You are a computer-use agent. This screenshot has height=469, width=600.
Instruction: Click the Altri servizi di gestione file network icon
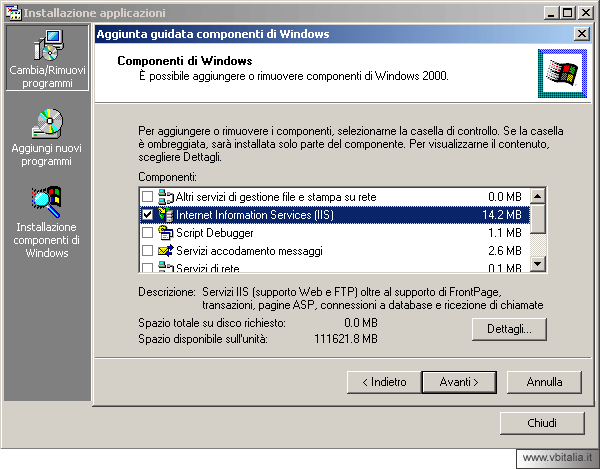pos(166,197)
